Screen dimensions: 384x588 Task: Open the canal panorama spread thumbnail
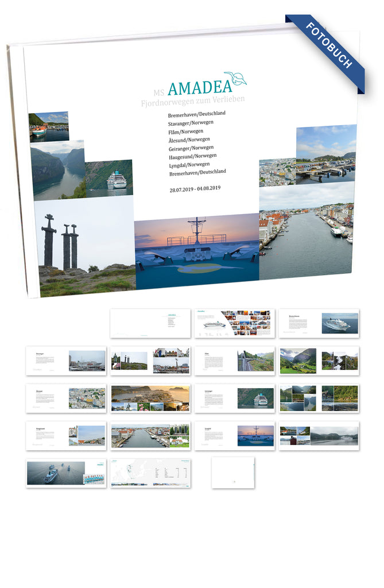click(x=150, y=436)
